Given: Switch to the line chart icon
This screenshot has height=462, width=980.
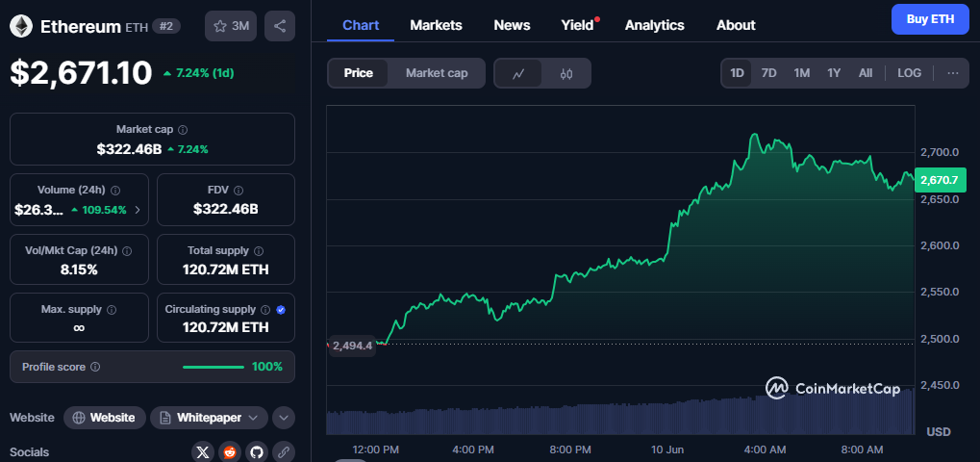Looking at the screenshot, I should point(518,73).
